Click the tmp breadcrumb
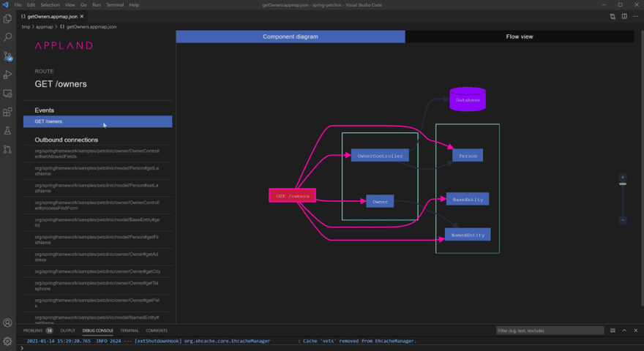Image resolution: width=644 pixels, height=351 pixels. tap(26, 26)
